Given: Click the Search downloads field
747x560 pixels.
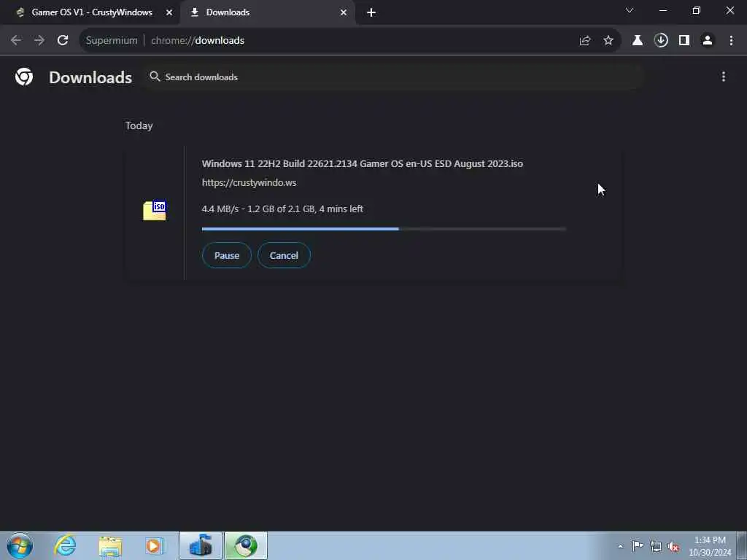Looking at the screenshot, I should (x=393, y=77).
